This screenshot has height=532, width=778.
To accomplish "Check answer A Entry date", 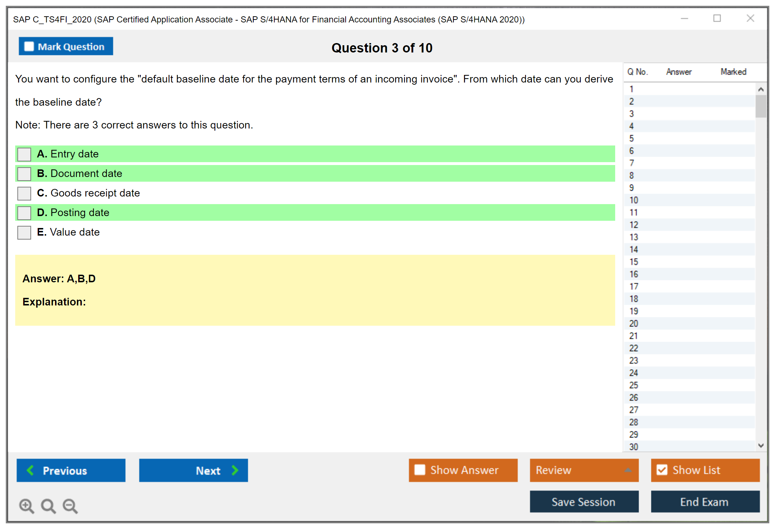I will click(24, 154).
